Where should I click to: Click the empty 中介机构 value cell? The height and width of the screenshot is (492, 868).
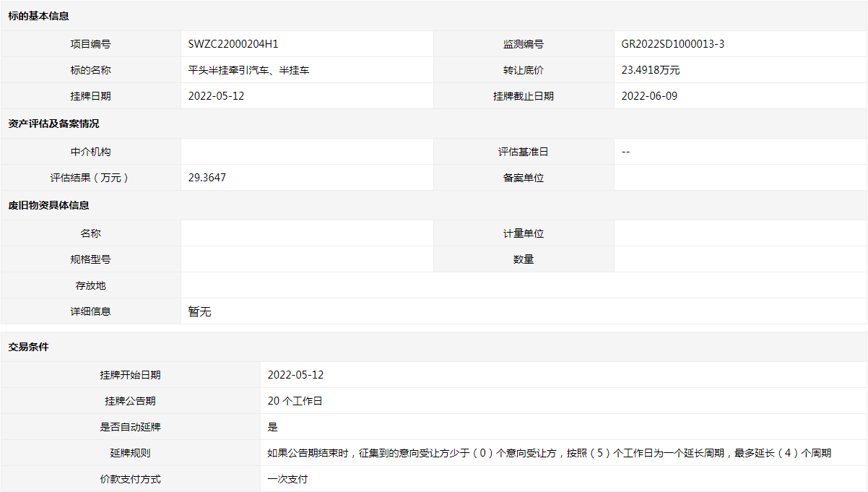[307, 152]
